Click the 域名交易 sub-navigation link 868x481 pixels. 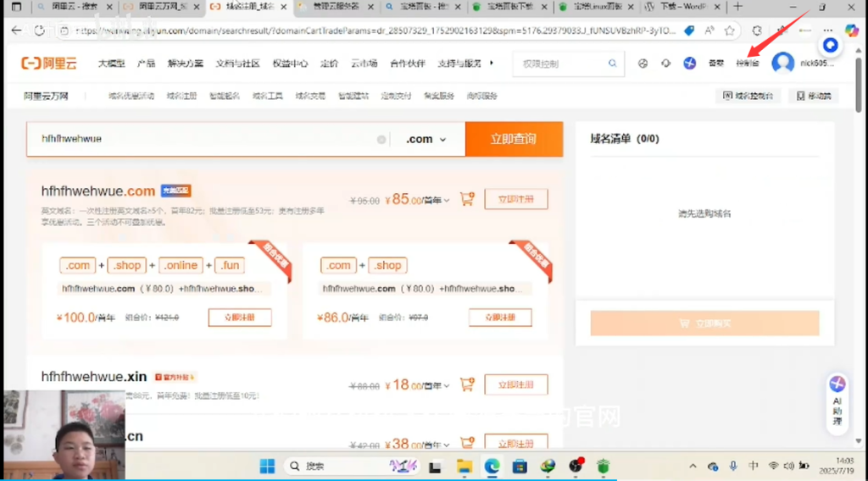(x=310, y=97)
